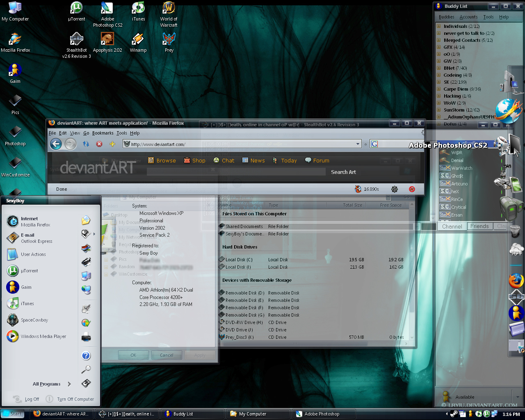Open the World of Warcraft desktop icon
Image resolution: width=525 pixels, height=420 pixels.
point(169,14)
